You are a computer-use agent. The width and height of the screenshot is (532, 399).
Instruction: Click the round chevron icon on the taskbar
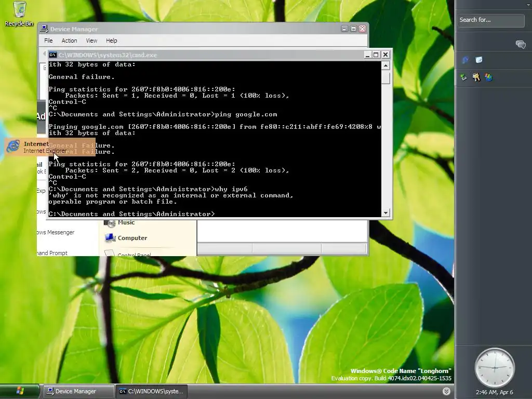pos(446,391)
